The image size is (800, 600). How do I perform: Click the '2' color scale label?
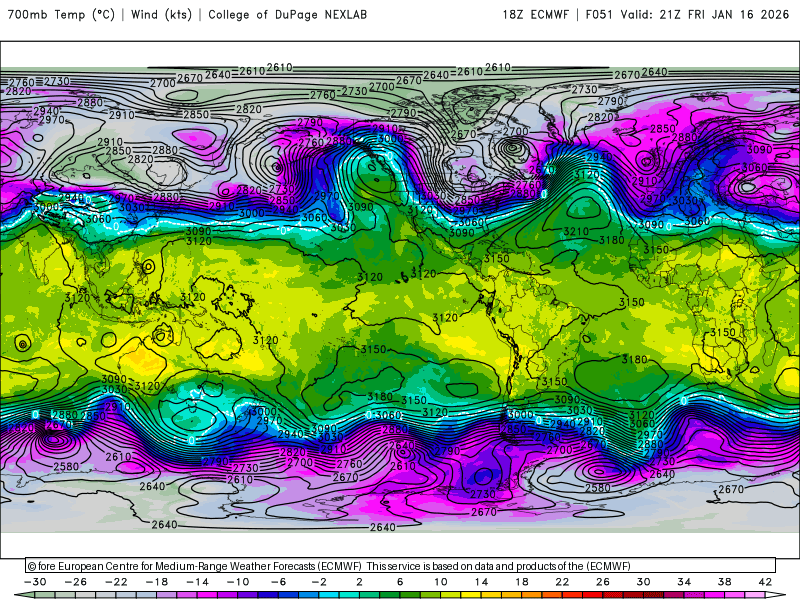coord(359,582)
